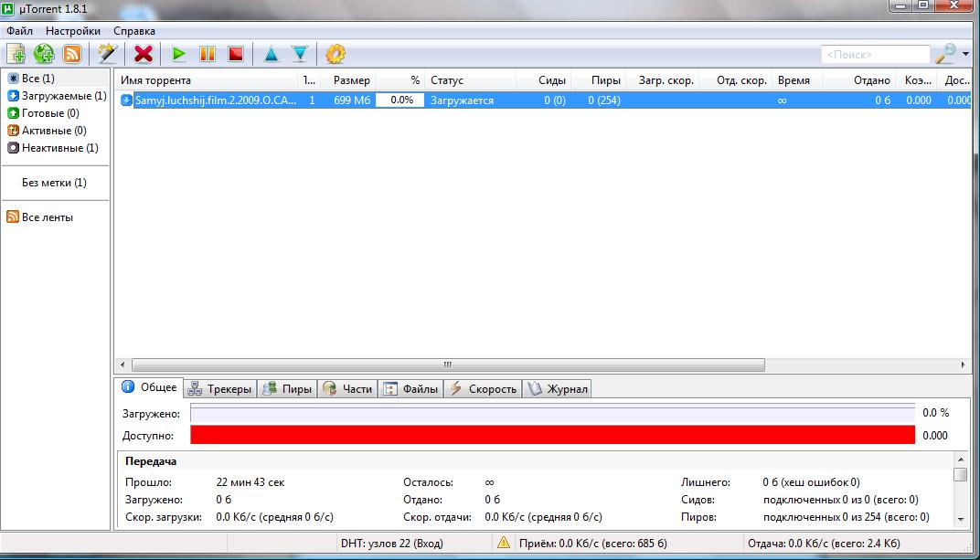Select the Неактивные (1) category
980x560 pixels.
pyautogui.click(x=52, y=148)
